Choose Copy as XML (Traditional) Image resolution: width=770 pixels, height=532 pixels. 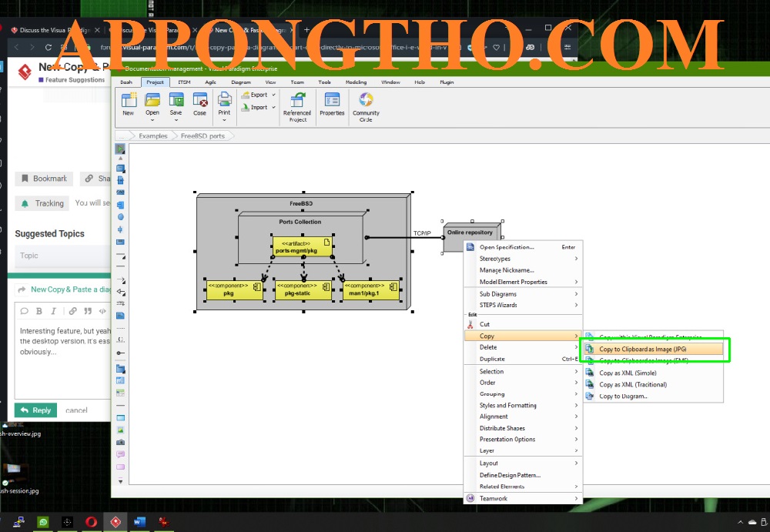click(x=654, y=385)
